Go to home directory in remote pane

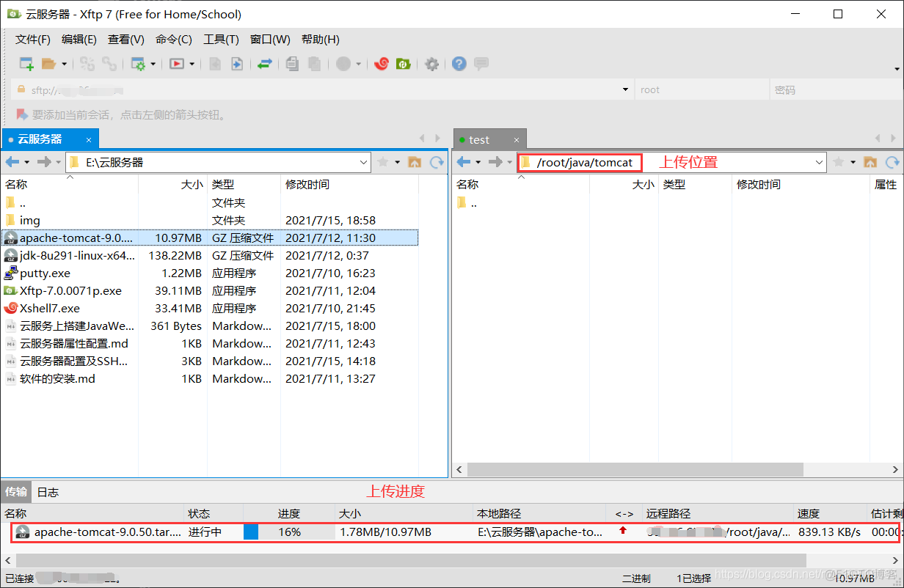tap(870, 162)
